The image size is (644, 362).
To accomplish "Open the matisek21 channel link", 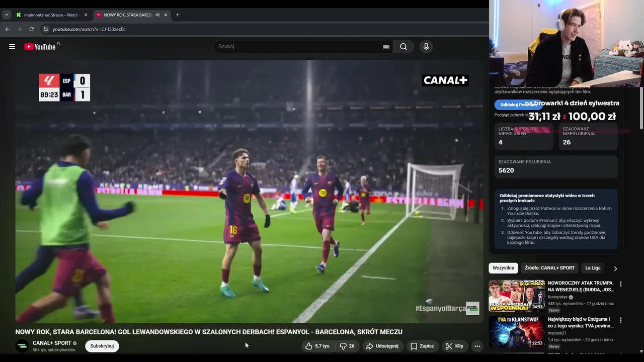I will click(x=557, y=333).
